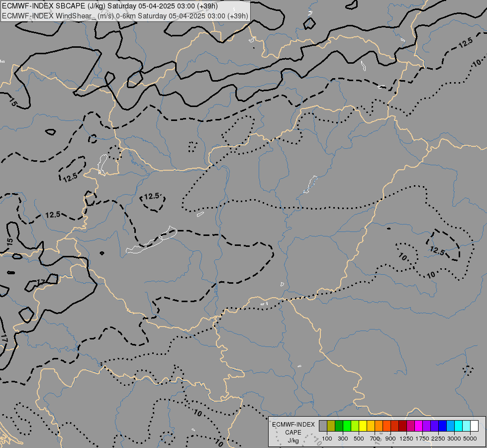Select the bright green legend swatch
The image size is (487, 448).
347,426
